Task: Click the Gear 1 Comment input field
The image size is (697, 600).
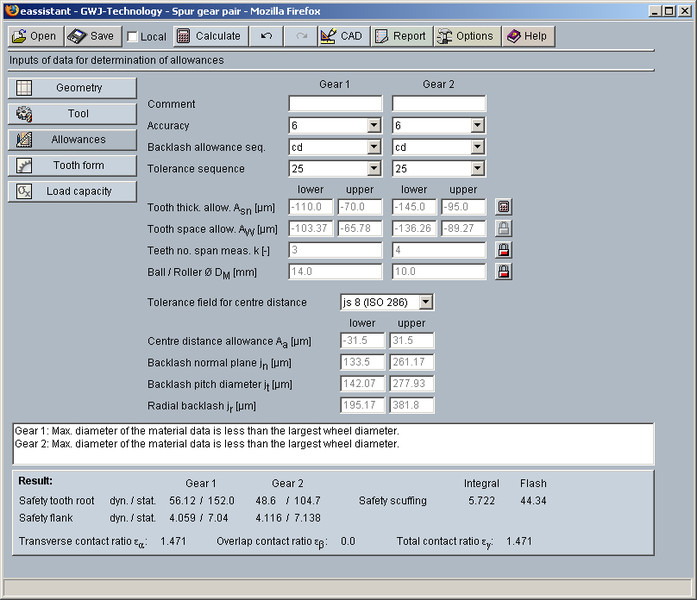Action: click(x=335, y=104)
